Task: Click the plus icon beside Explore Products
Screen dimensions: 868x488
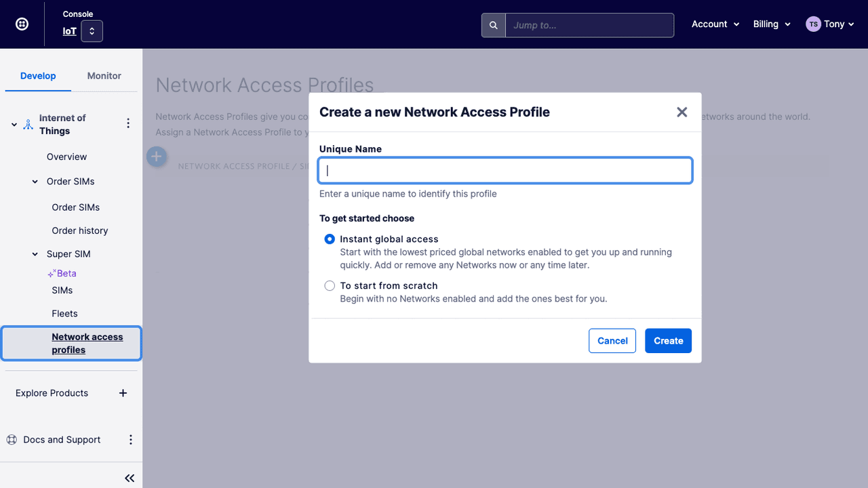Action: point(123,393)
